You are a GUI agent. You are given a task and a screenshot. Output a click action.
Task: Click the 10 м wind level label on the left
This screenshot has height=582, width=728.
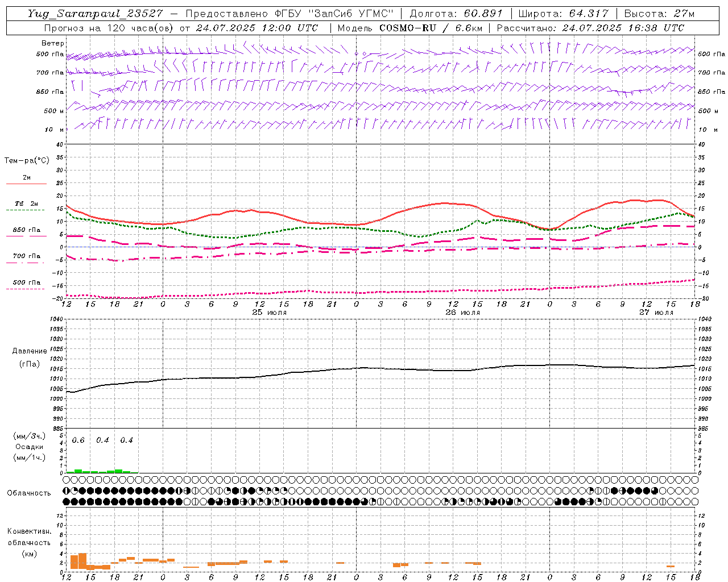pos(54,130)
